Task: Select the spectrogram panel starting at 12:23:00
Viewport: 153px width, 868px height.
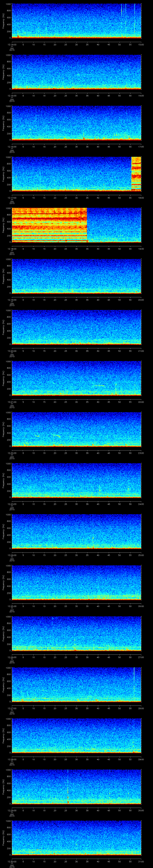Action: (x=76, y=481)
